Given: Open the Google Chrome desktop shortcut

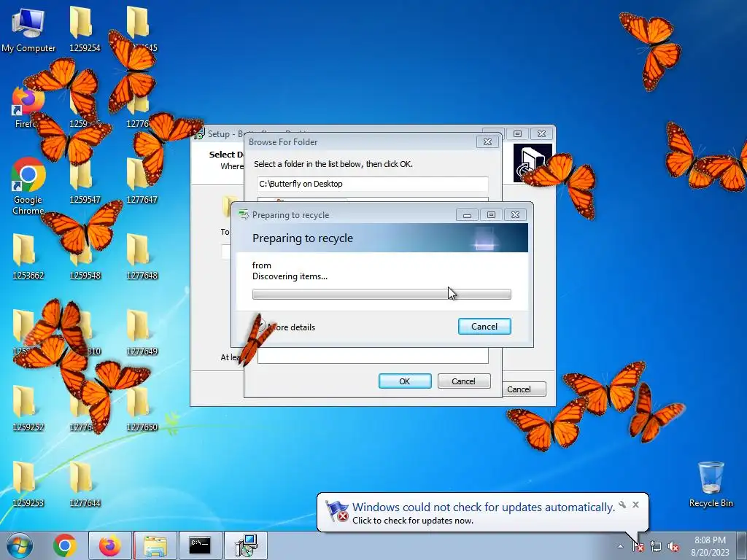Looking at the screenshot, I should (x=28, y=184).
